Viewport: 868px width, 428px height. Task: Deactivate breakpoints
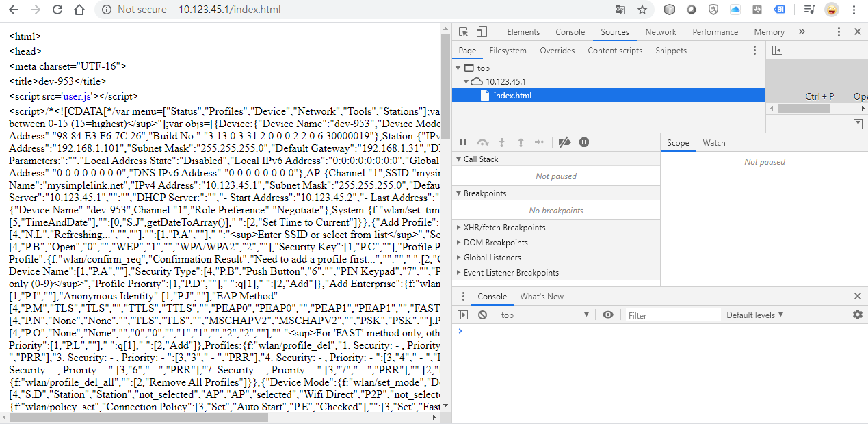(x=564, y=142)
